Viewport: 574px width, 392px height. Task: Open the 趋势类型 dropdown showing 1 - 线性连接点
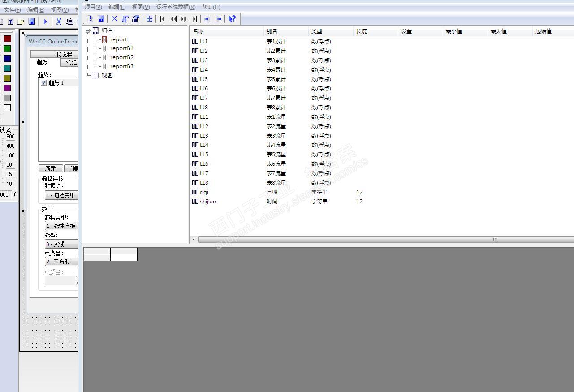click(61, 226)
